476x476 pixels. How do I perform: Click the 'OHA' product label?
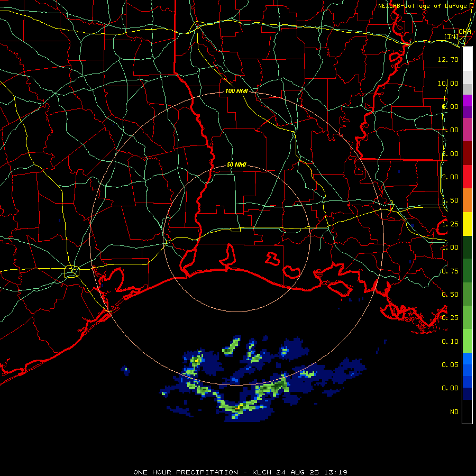[x=465, y=31]
